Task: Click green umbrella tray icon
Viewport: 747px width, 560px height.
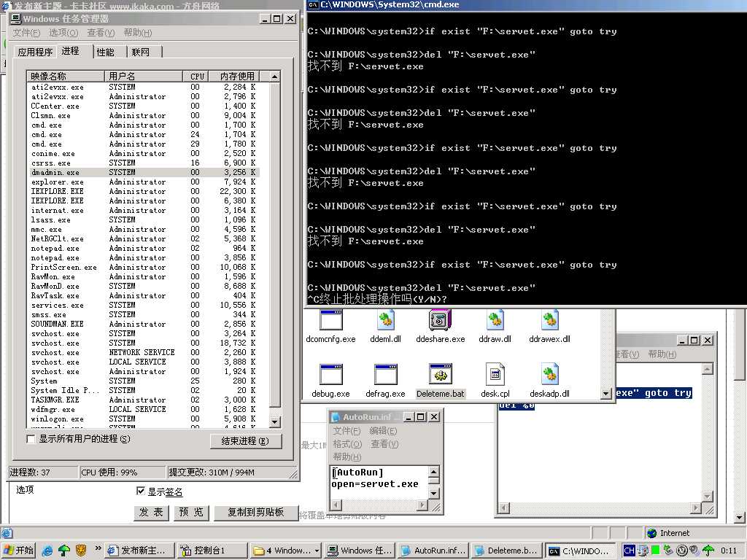Action: click(708, 551)
